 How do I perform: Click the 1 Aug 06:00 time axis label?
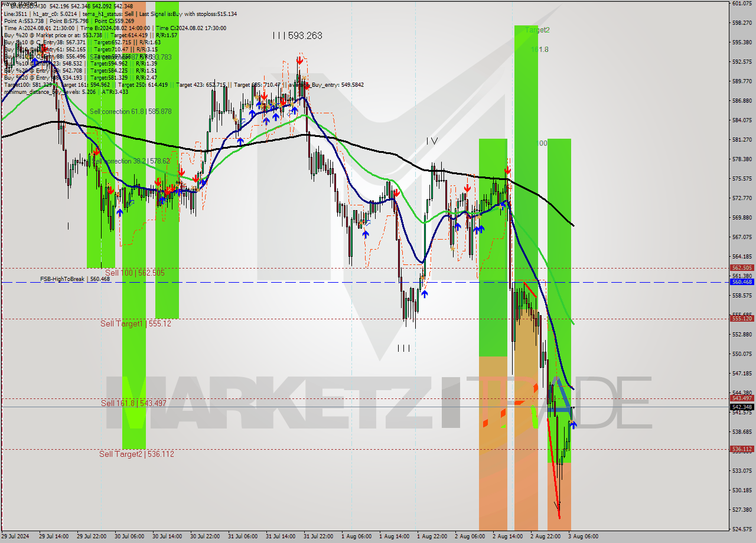point(357,537)
